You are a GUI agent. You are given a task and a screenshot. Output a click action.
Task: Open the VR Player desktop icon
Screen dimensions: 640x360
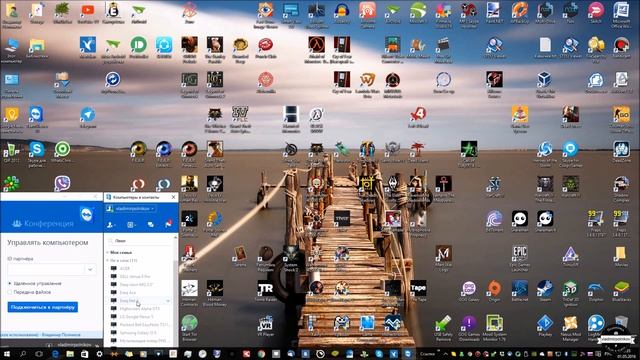click(265, 325)
